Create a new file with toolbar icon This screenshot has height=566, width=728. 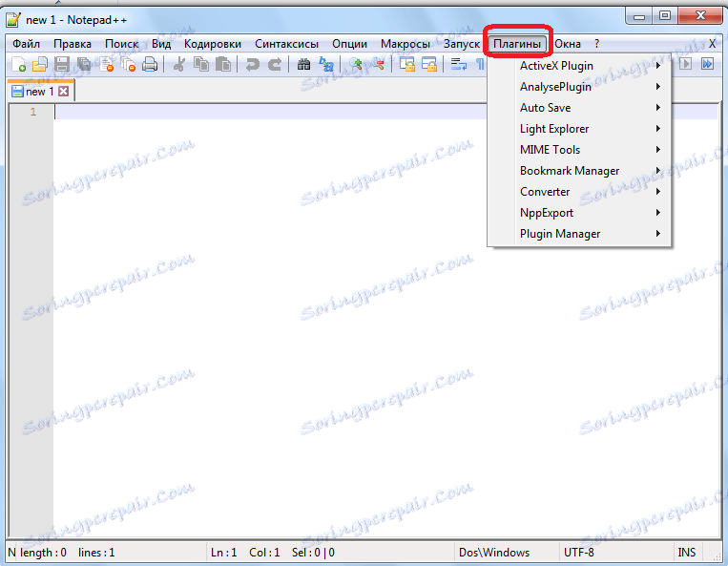17,64
